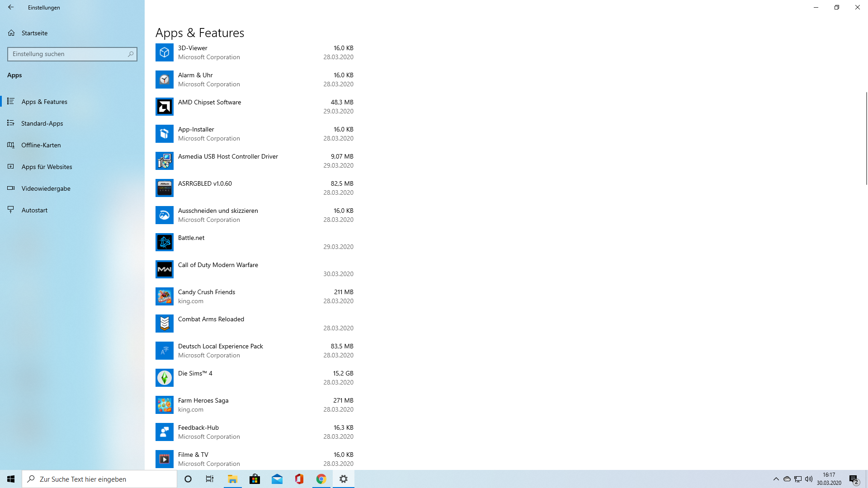Open Google Chrome from the taskbar
Screen dimensions: 868x488
321,479
